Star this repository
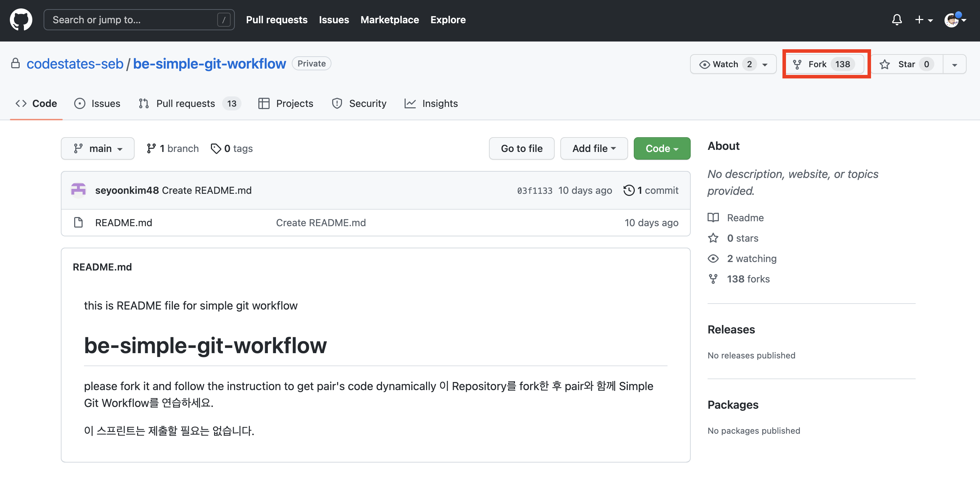This screenshot has width=980, height=484. tap(907, 64)
